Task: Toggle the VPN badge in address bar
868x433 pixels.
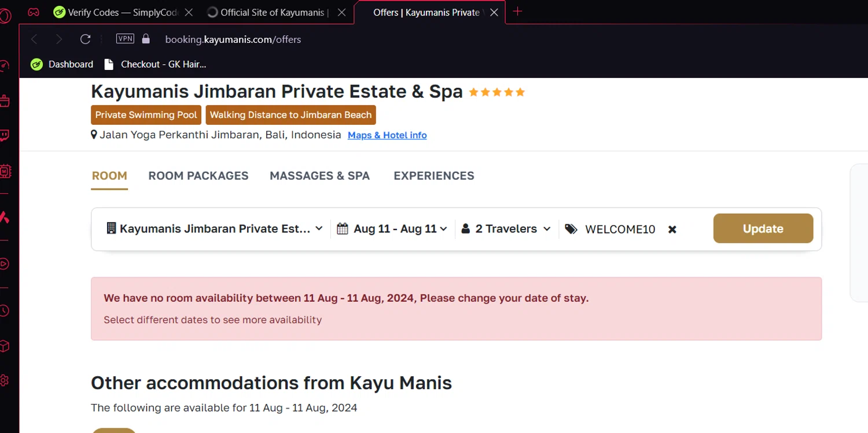Action: tap(125, 39)
